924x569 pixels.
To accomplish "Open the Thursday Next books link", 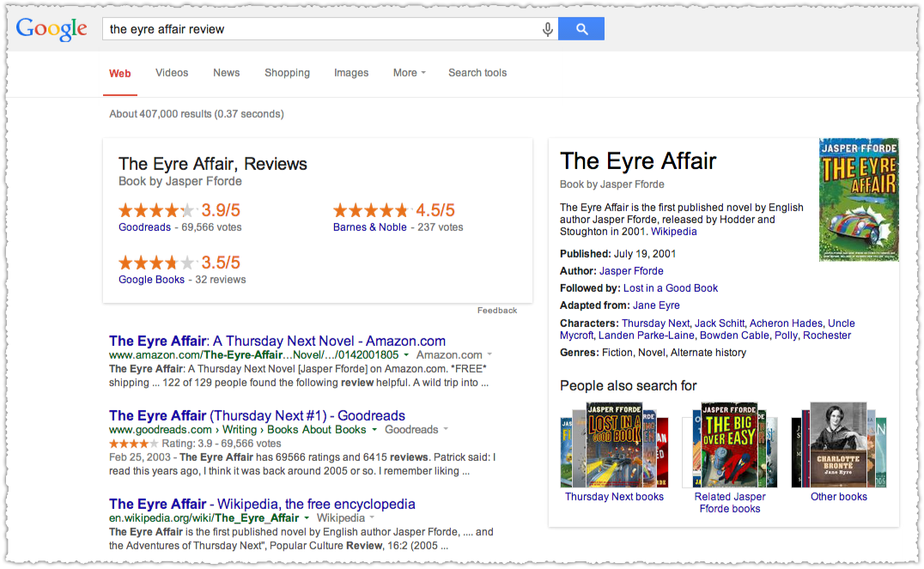I will pos(614,497).
